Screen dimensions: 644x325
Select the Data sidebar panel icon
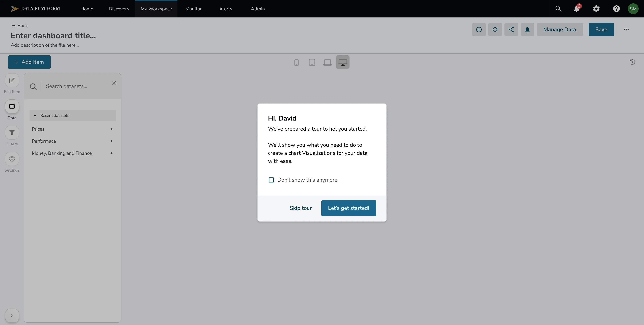[12, 107]
